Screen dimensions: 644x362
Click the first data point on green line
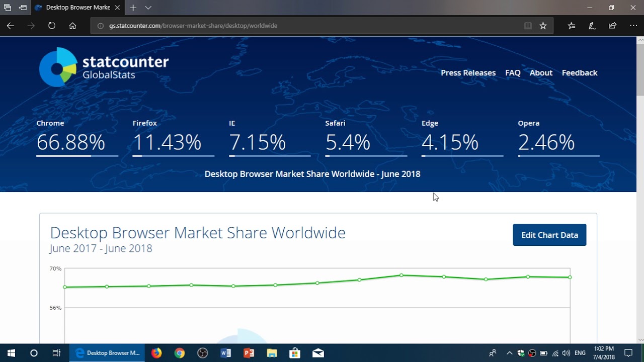tap(65, 287)
